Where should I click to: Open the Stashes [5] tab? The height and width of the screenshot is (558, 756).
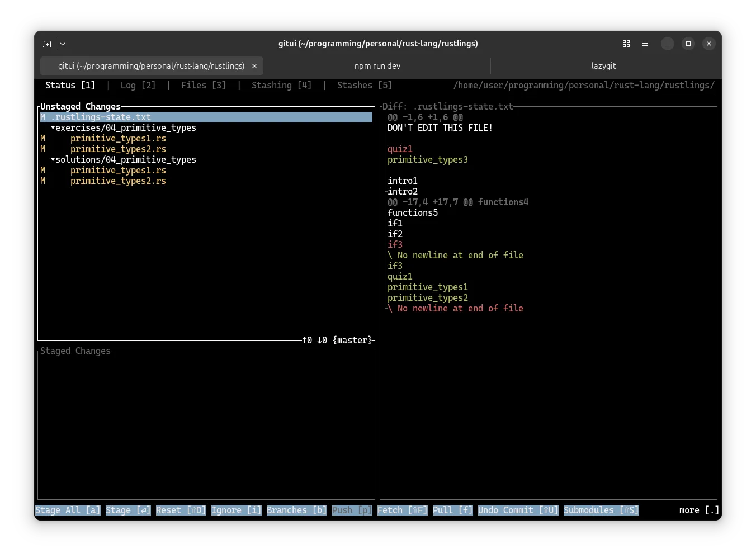(365, 85)
